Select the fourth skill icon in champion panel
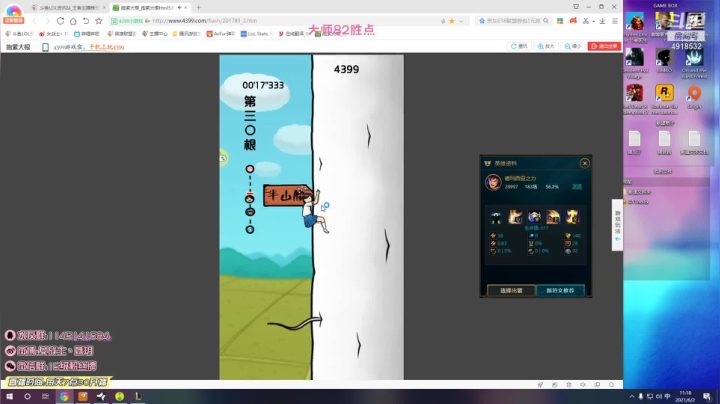Screen dimensions: 720x404 (553, 217)
